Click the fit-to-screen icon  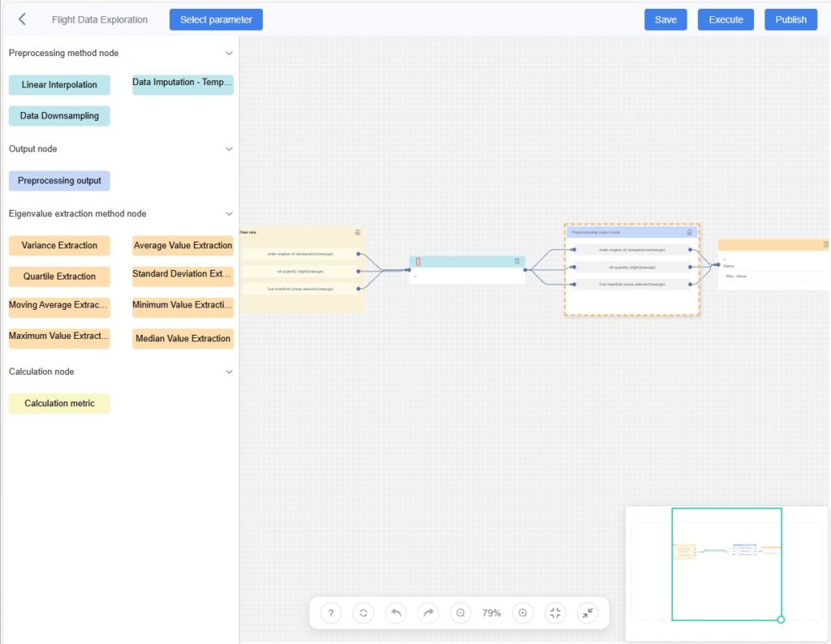[x=555, y=613]
